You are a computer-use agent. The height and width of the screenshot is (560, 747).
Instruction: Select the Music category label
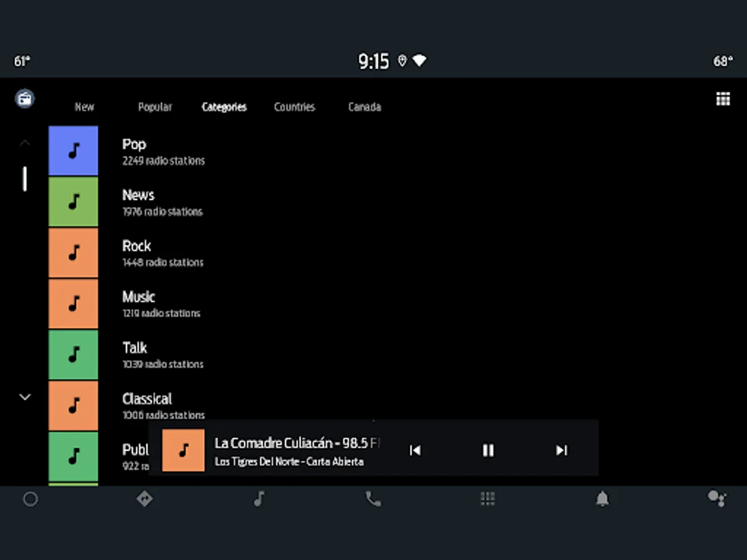pos(139,297)
